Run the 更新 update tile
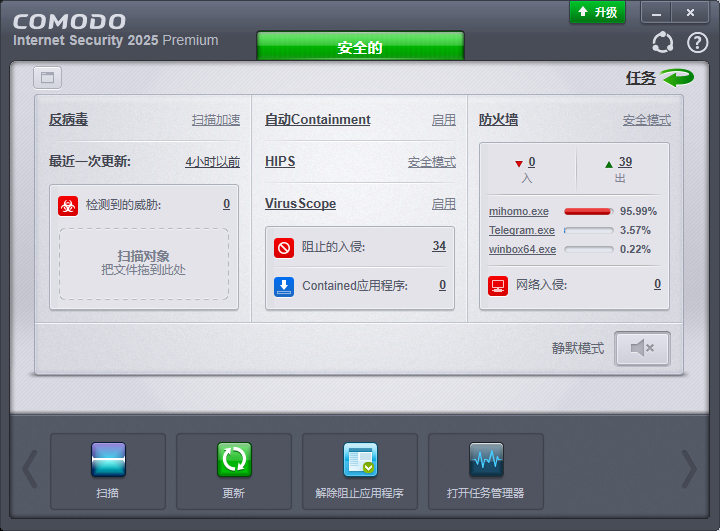The height and width of the screenshot is (531, 720). [x=234, y=471]
